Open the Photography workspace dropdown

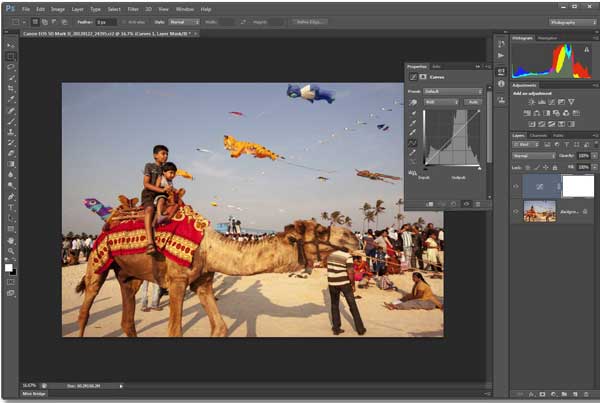coord(570,21)
